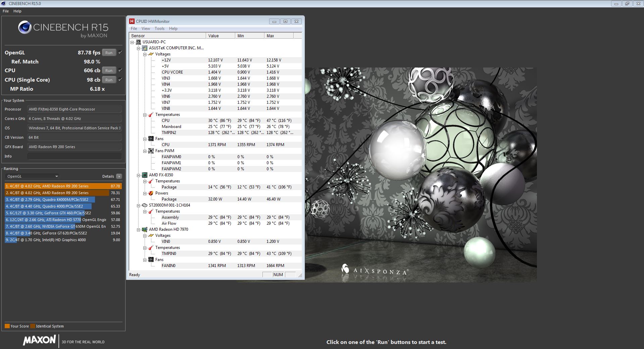The image size is (644, 349).
Task: Click the Info text field
Action: click(x=74, y=156)
